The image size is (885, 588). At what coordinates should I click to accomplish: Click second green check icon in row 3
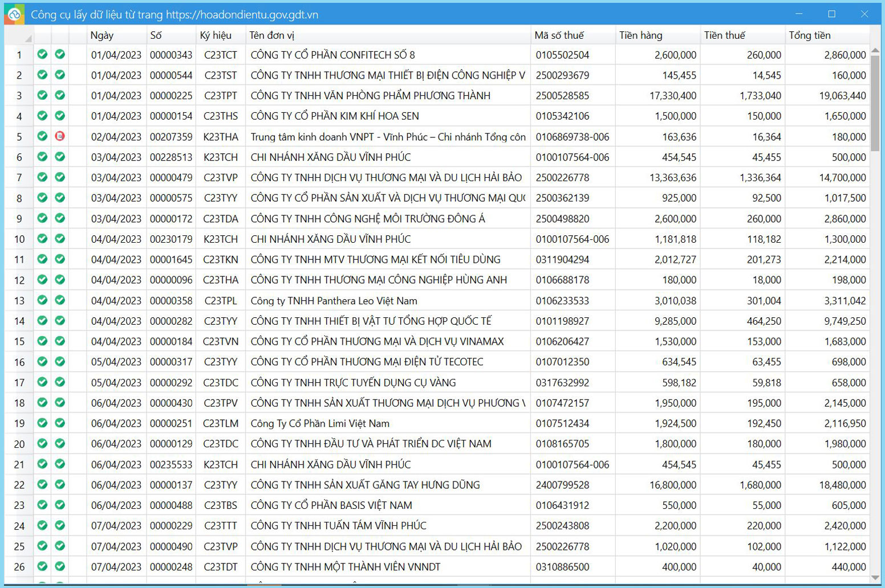coord(60,95)
